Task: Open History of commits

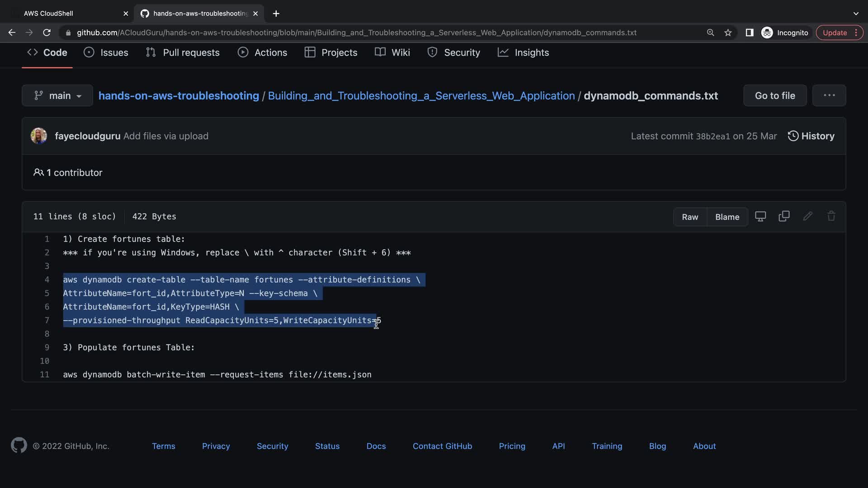Action: coord(811,136)
